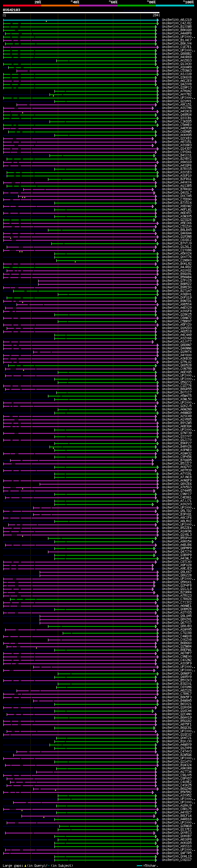Click the AV642103 query name

(11, 10)
